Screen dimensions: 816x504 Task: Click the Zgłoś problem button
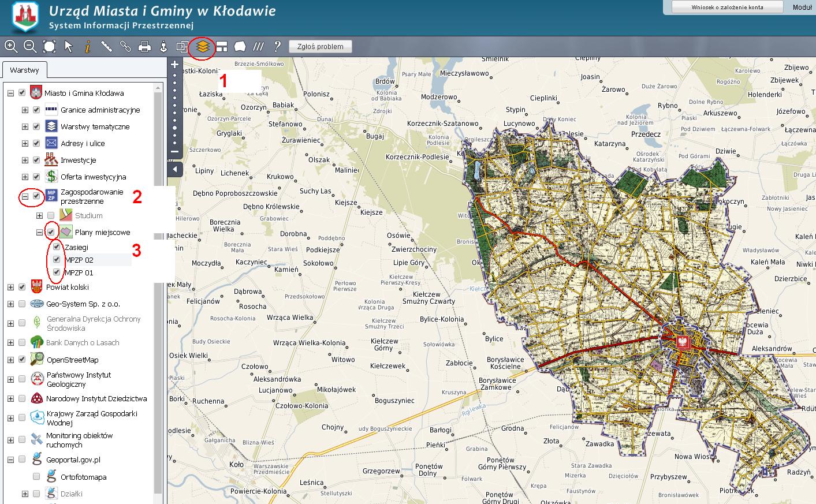[321, 47]
